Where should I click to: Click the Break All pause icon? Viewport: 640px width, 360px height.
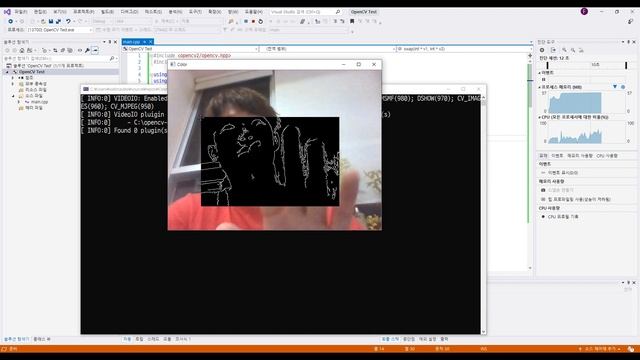pyautogui.click(x=246, y=21)
